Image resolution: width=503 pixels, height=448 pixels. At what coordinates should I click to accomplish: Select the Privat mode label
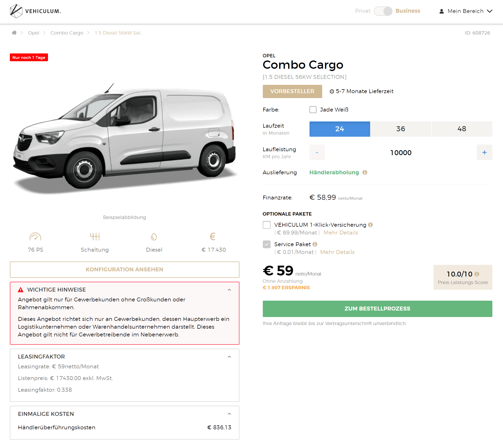[x=363, y=11]
